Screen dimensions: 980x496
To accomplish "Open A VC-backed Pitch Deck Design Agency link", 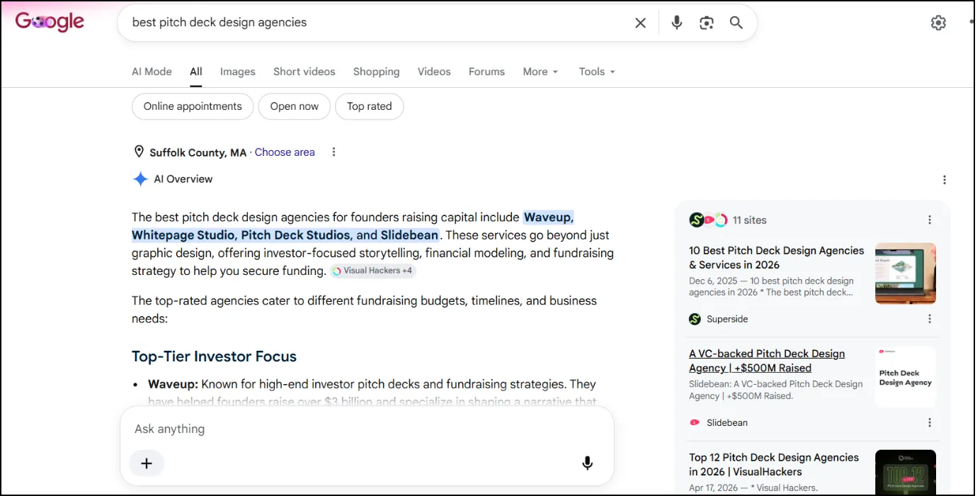I will point(767,361).
